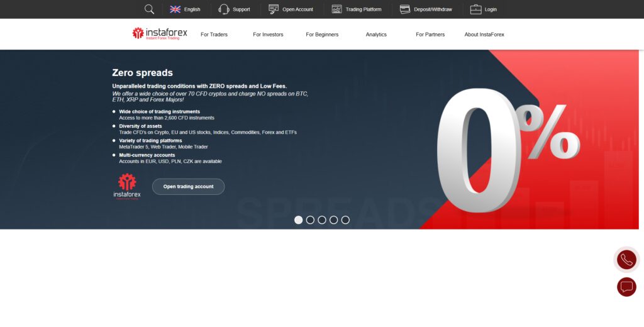
Task: Select the fourth carousel slide dot
Action: pos(333,219)
